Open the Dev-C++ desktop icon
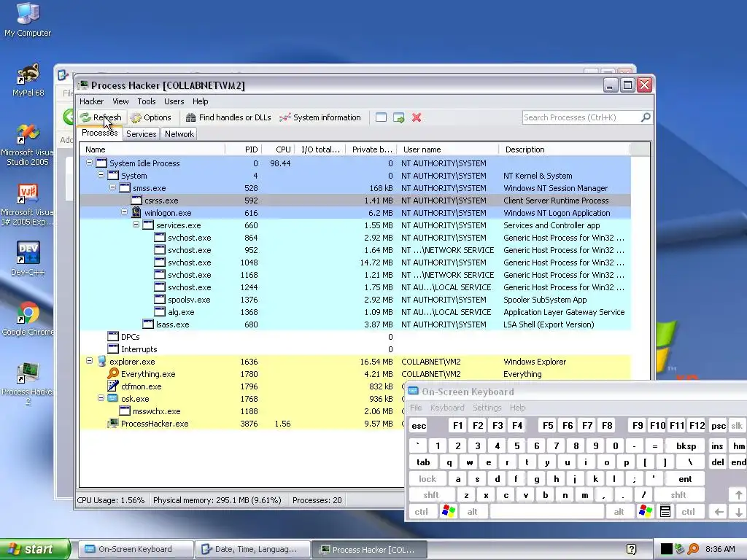The width and height of the screenshot is (747, 560). pyautogui.click(x=28, y=259)
